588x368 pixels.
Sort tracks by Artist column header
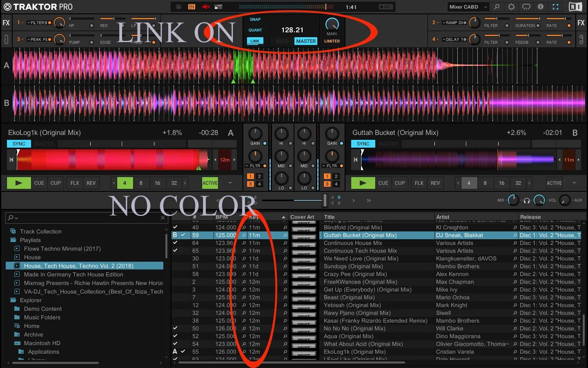[x=443, y=217]
